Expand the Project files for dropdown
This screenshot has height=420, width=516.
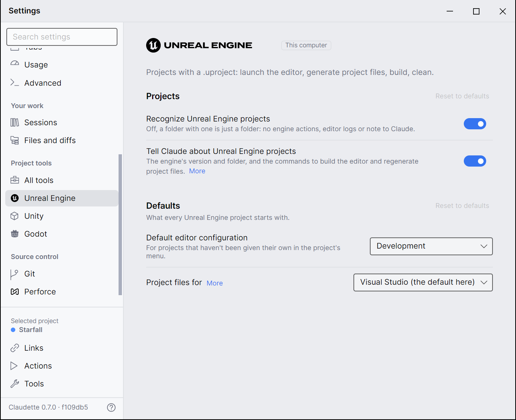(x=423, y=282)
